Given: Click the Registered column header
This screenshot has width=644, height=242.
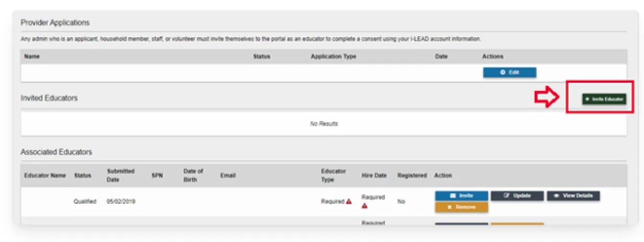Looking at the screenshot, I should tap(412, 175).
